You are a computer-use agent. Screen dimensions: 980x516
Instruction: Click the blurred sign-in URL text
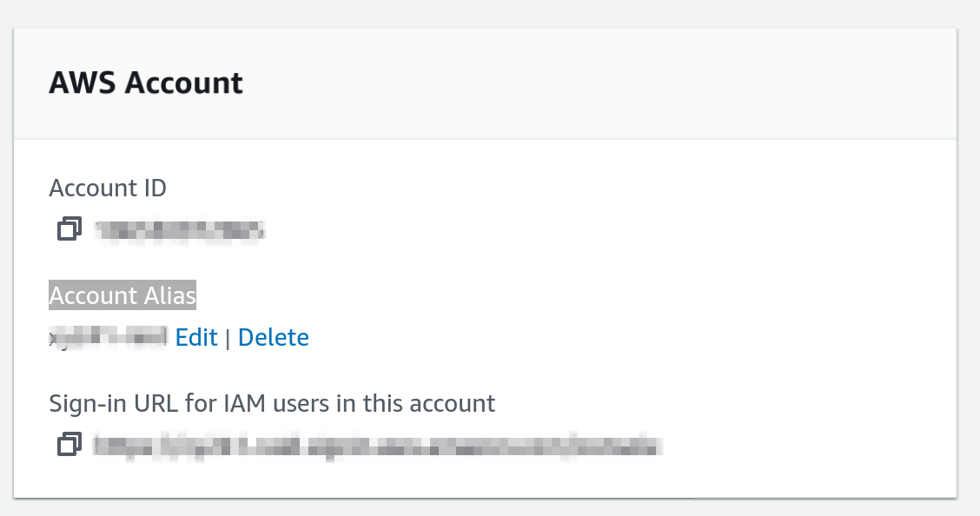[377, 446]
